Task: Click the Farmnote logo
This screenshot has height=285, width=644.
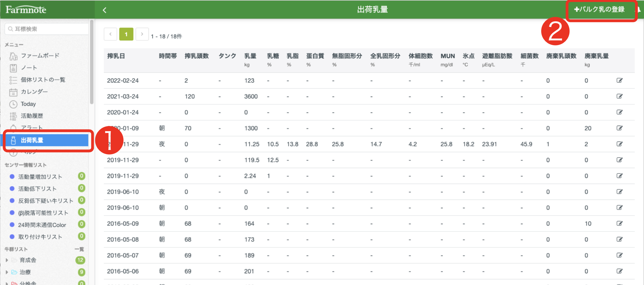Action: (x=26, y=10)
